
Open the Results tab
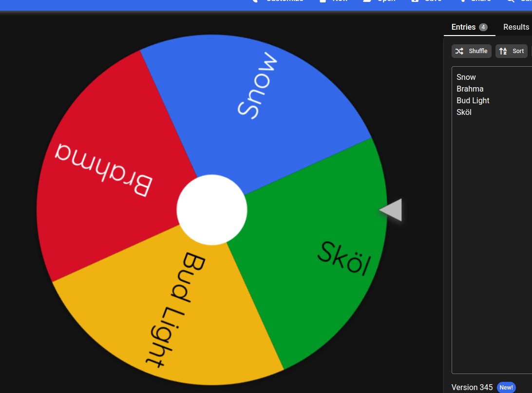[x=516, y=27]
